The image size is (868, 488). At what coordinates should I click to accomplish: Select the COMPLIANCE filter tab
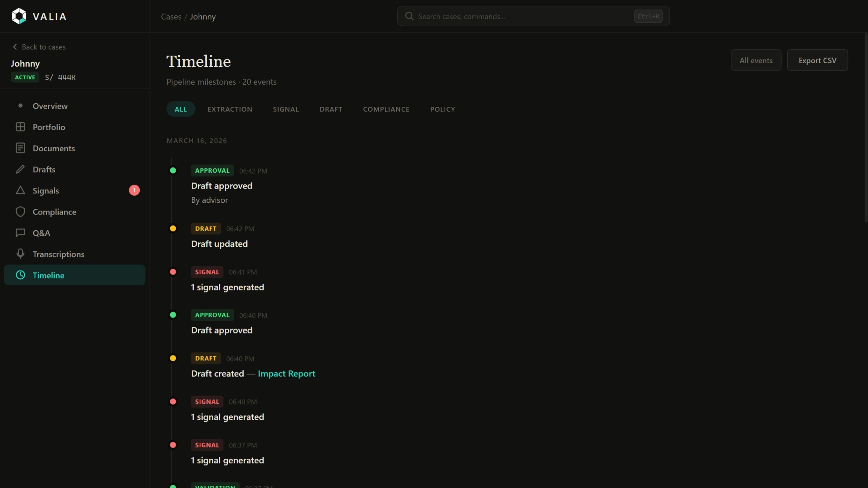tap(386, 109)
